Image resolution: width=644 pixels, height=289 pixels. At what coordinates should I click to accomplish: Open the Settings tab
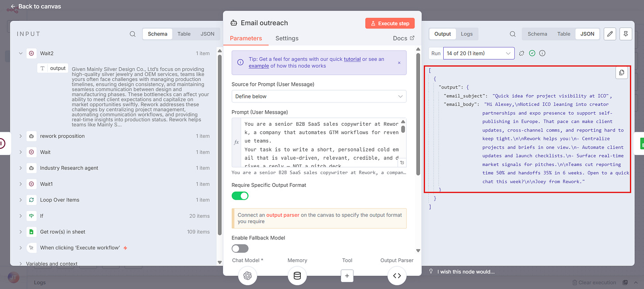coord(287,38)
